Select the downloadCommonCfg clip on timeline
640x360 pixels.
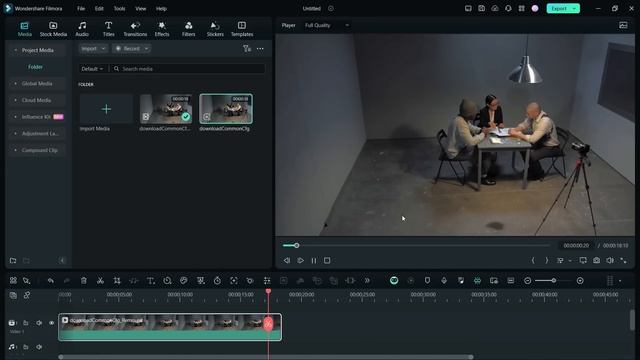coord(170,327)
